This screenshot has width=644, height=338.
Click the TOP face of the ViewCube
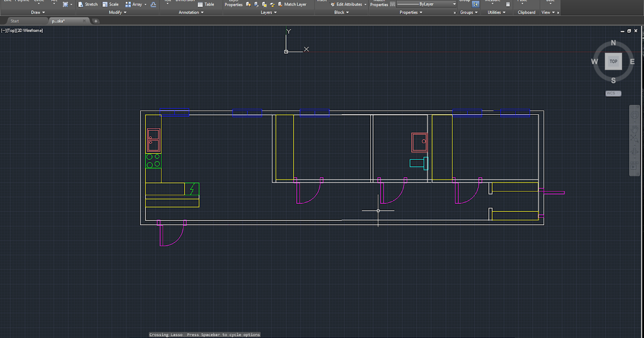pos(613,61)
